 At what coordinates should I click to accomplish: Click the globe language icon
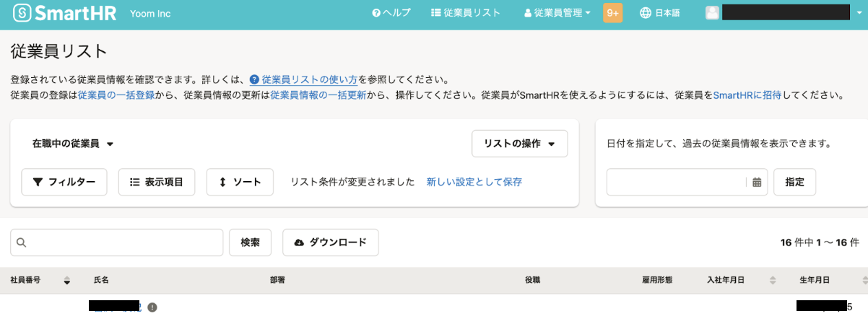pos(646,13)
